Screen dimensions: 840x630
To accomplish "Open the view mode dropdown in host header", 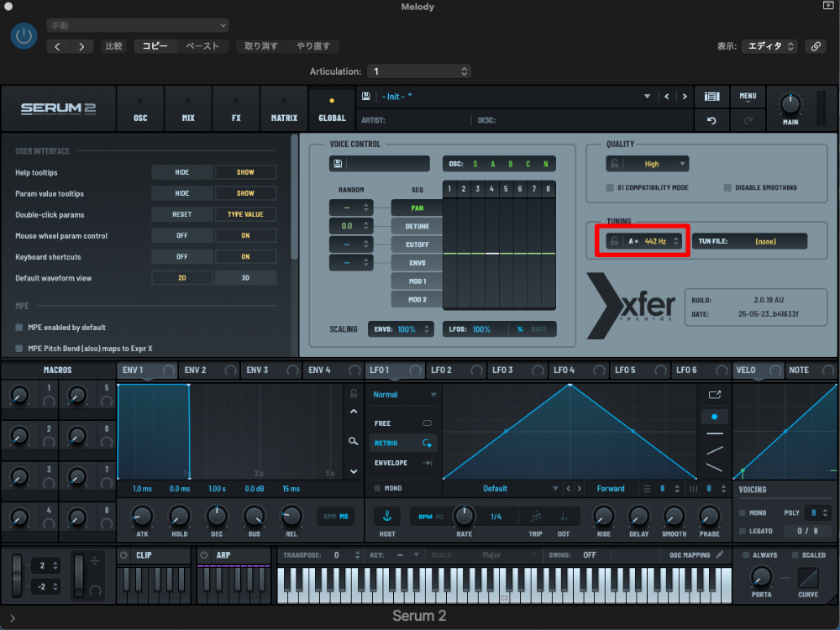I will 769,46.
